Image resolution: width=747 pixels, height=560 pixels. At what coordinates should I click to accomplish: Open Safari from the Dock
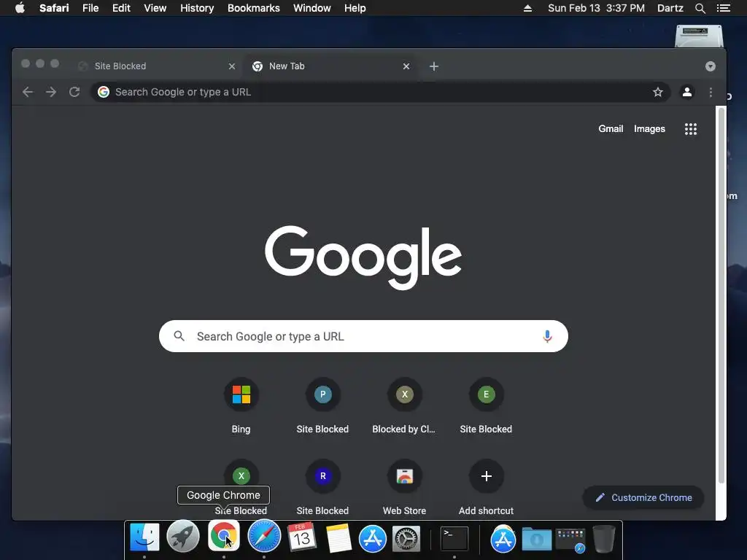[x=264, y=536]
